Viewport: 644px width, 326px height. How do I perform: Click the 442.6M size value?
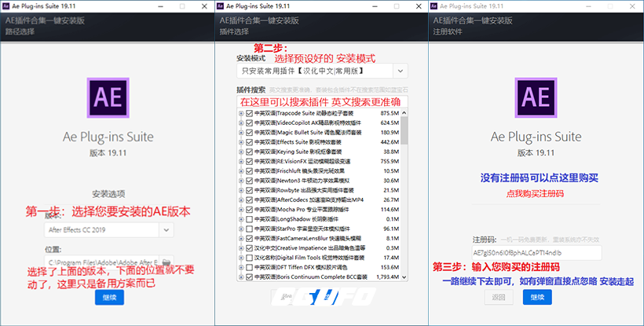coord(390,142)
